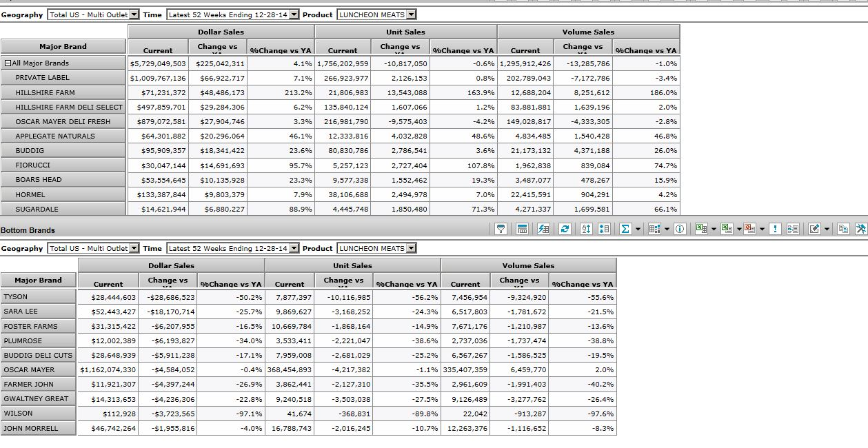This screenshot has width=868, height=448.
Task: Click the refresh icon in Bottom Brands toolbar
Action: (565, 229)
